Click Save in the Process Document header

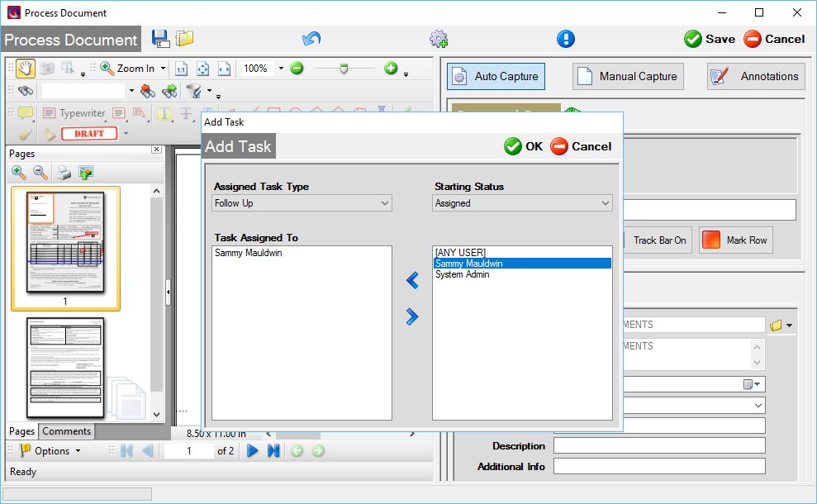coord(709,39)
